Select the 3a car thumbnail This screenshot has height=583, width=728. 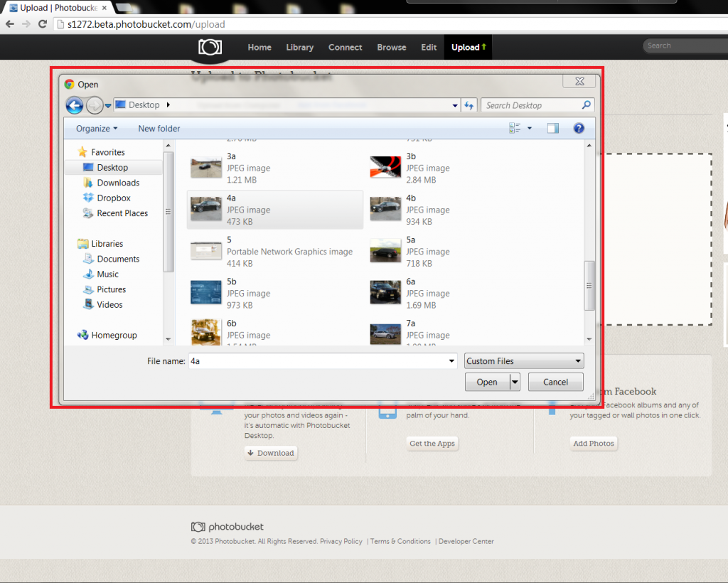click(x=205, y=168)
